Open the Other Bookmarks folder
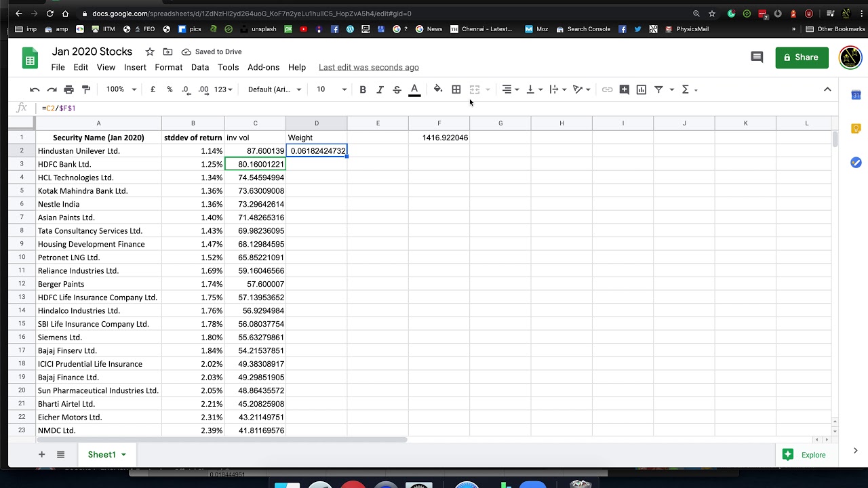 [835, 29]
